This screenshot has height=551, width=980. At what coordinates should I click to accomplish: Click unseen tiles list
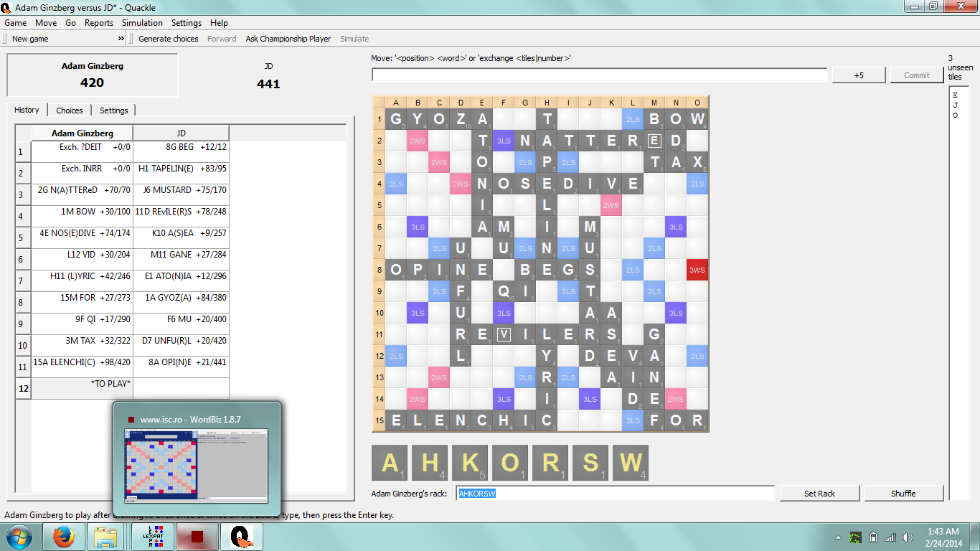click(x=958, y=293)
